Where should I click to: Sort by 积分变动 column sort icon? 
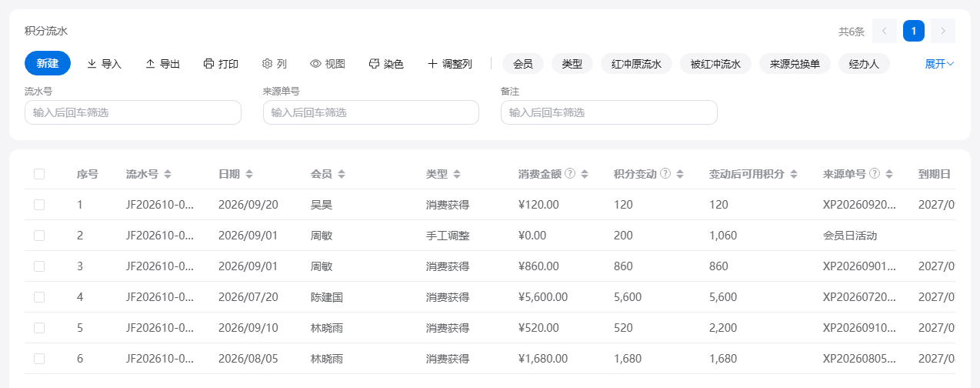[680, 175]
